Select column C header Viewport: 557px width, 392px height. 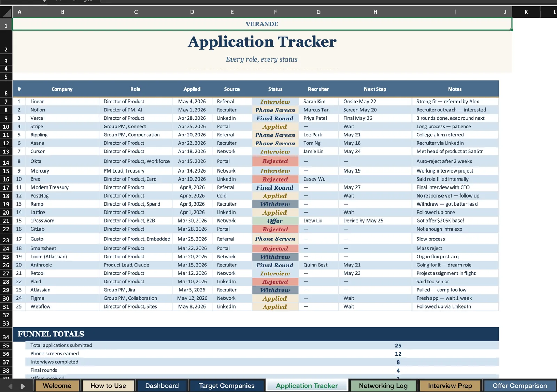tap(136, 12)
